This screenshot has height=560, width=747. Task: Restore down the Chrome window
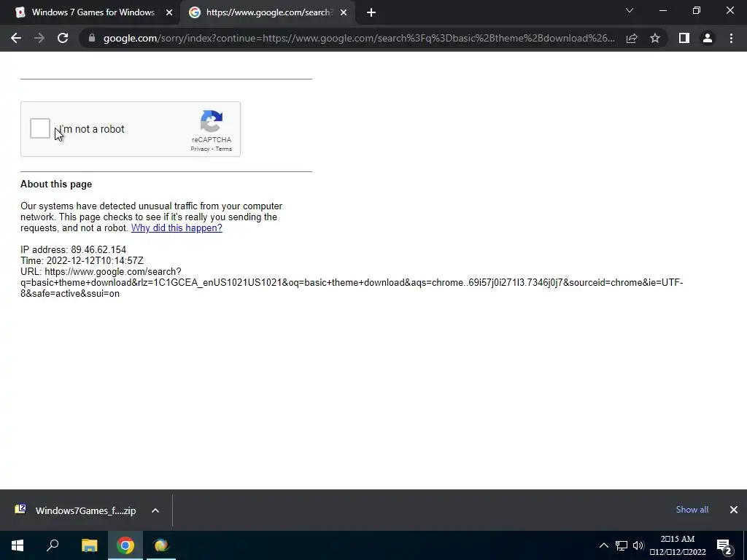coord(697,10)
